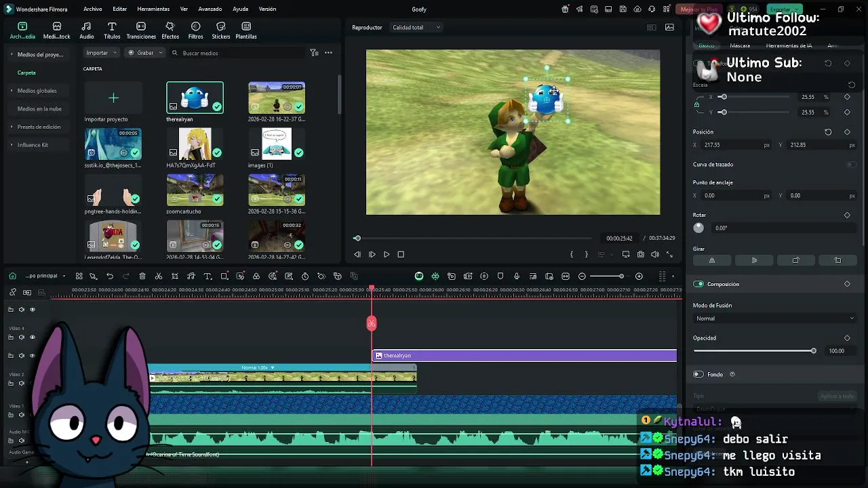The width and height of the screenshot is (868, 488).
Task: Zoom in timeline with plus button
Action: point(639,277)
